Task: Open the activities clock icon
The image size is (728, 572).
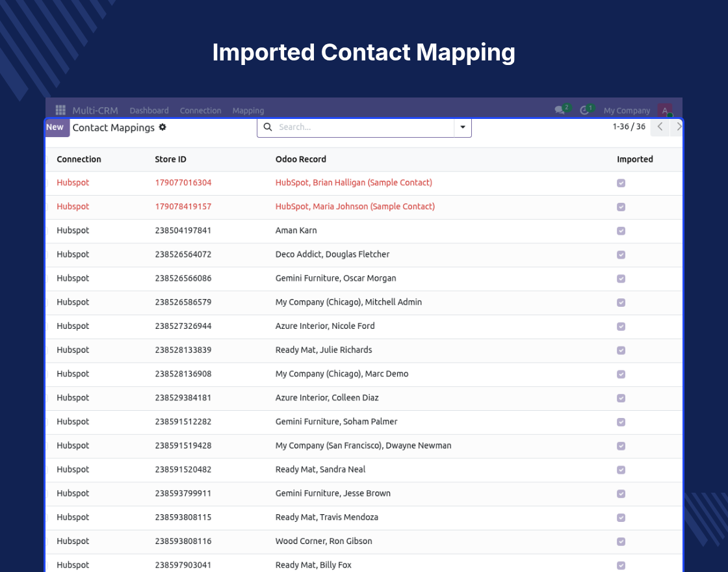Action: point(584,110)
